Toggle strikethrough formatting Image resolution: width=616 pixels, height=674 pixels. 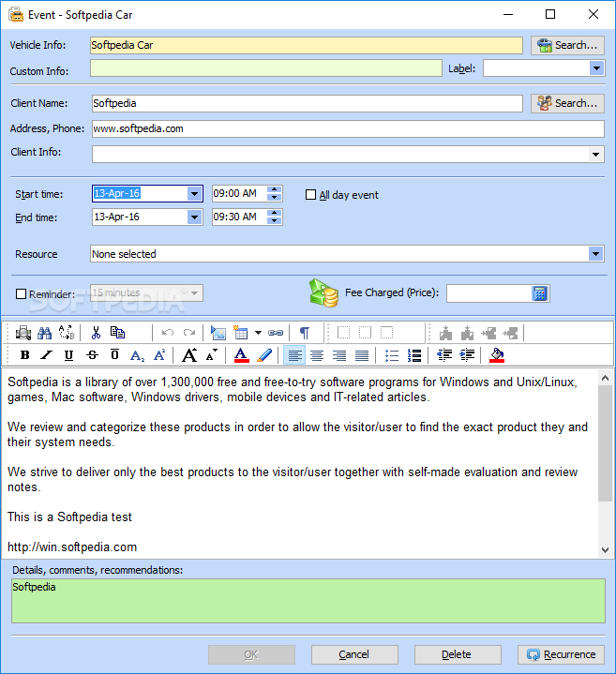[92, 355]
